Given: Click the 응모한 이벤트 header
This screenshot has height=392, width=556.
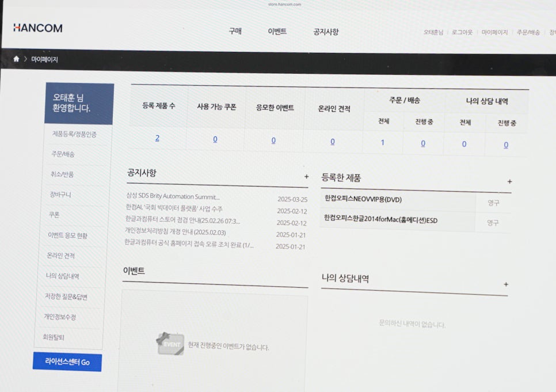Looking at the screenshot, I should [x=275, y=108].
